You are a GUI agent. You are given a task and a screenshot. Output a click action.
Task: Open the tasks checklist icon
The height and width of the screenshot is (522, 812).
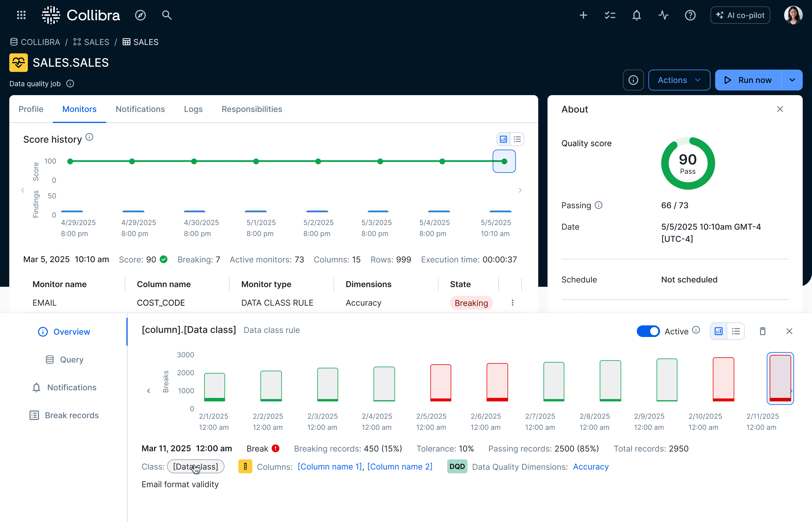[610, 15]
